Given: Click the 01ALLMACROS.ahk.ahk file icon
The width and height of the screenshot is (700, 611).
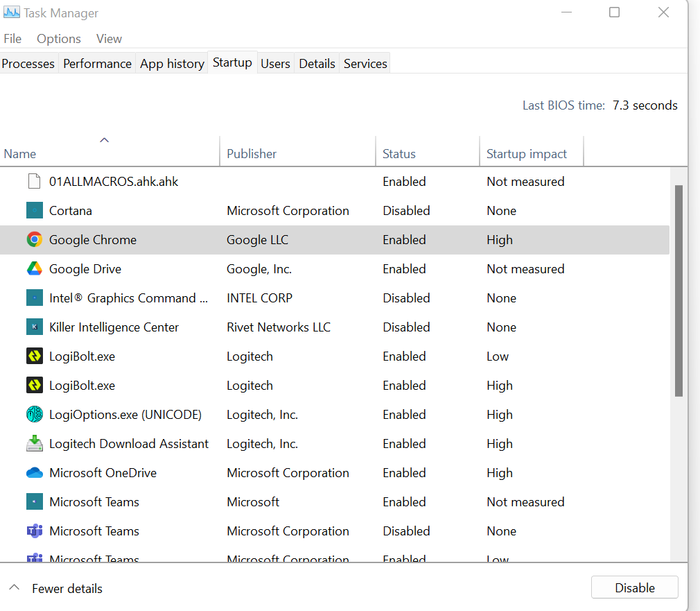Looking at the screenshot, I should click(x=35, y=181).
